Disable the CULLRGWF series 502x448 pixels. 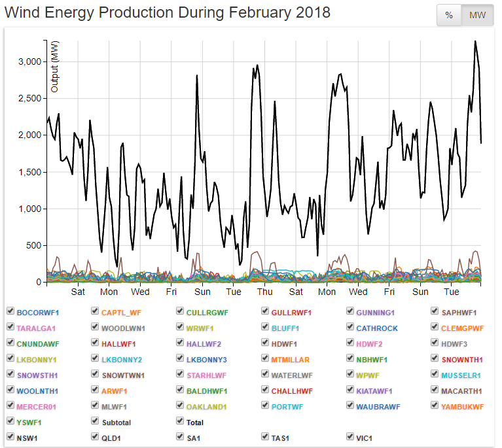coord(180,312)
